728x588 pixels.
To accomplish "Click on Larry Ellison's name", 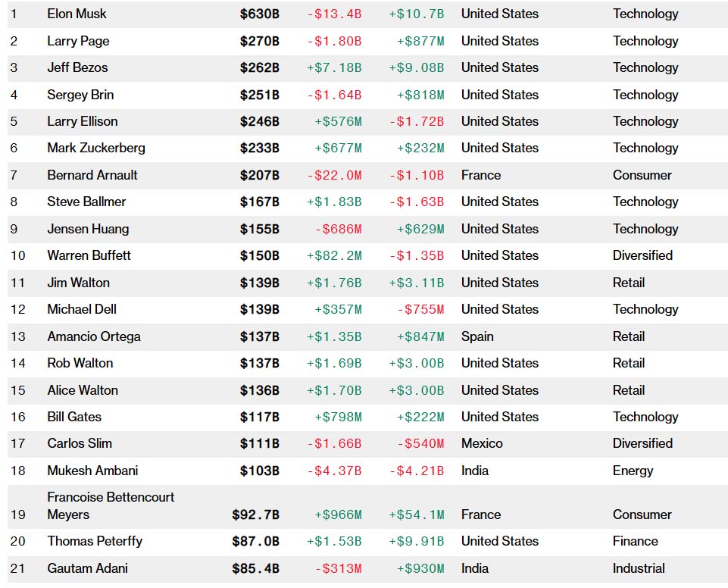I will click(x=82, y=121).
